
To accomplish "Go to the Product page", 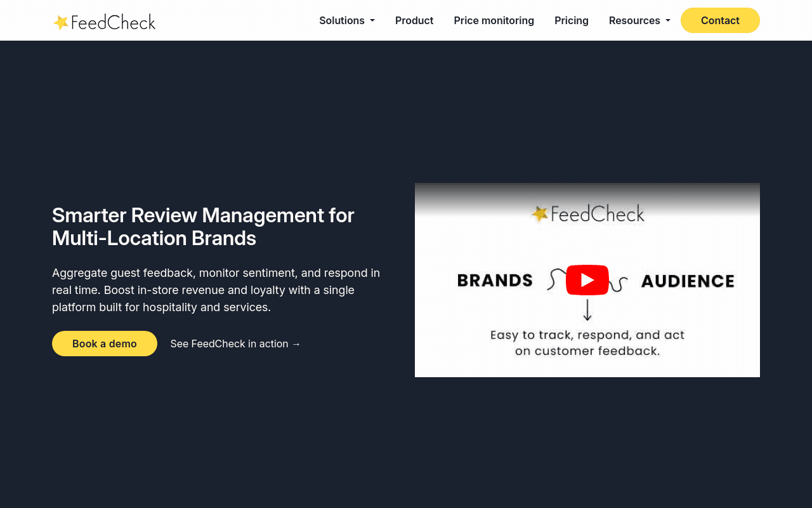I will click(414, 20).
